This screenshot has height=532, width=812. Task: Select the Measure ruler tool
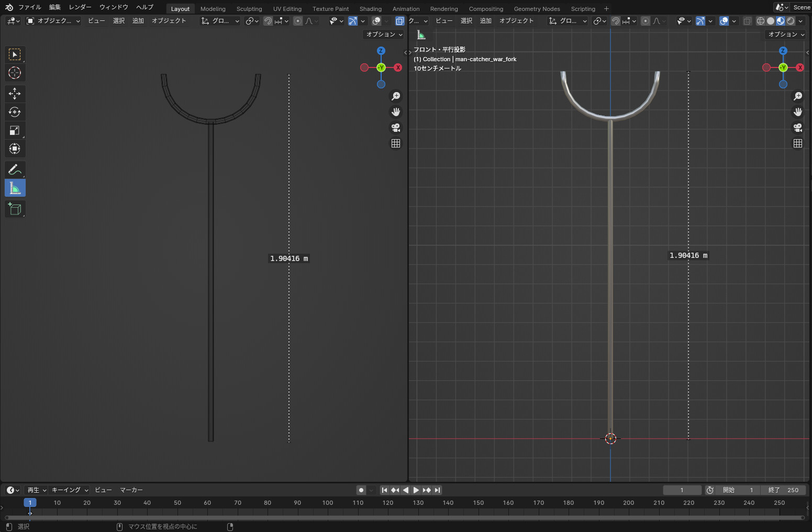point(15,188)
